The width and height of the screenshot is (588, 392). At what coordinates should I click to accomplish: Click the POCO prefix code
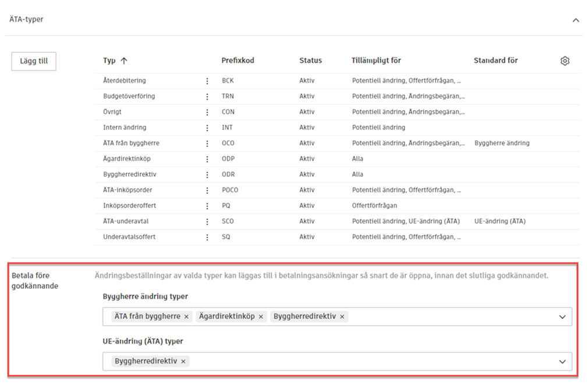pyautogui.click(x=230, y=190)
